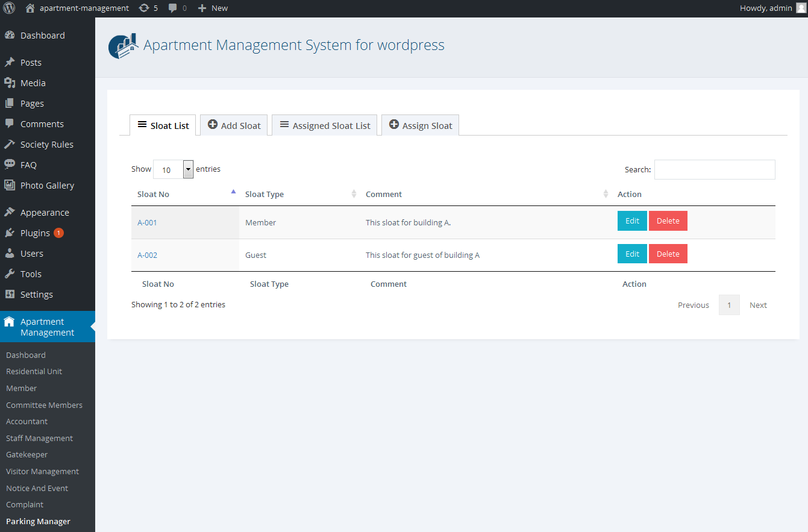Image resolution: width=808 pixels, height=532 pixels.
Task: Click the FAQ speech bubble icon
Action: [x=10, y=165]
